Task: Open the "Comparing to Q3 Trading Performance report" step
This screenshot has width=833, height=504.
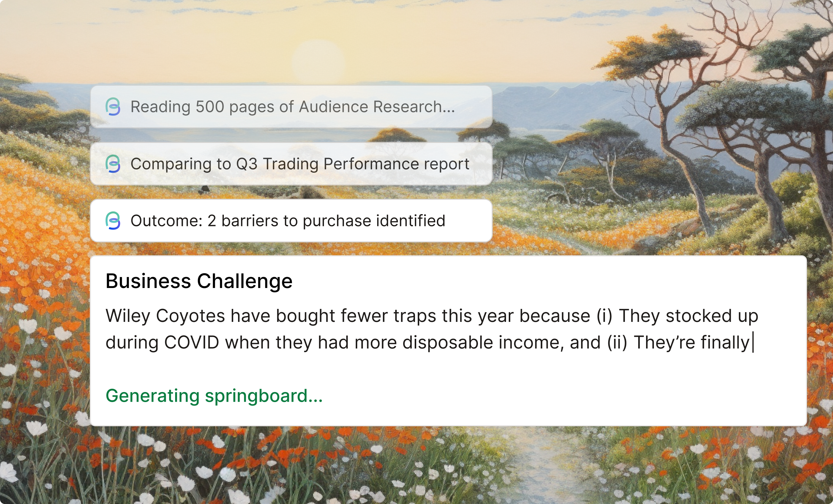Action: click(291, 164)
